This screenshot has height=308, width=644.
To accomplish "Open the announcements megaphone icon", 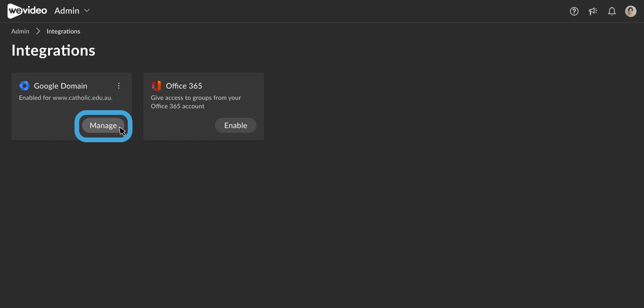I will click(593, 11).
